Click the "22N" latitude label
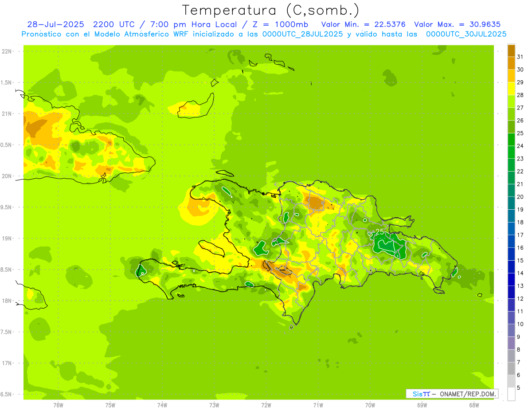Screen dimensions: 532x411 point(7,51)
